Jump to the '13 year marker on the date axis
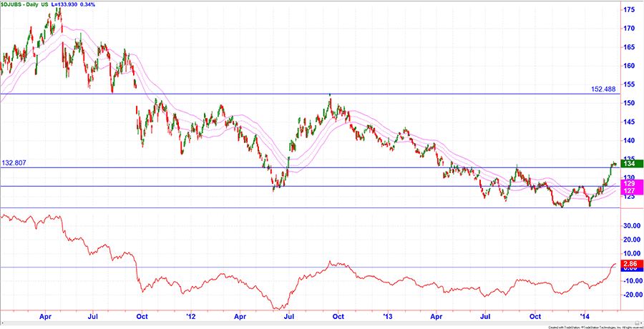 [389, 315]
